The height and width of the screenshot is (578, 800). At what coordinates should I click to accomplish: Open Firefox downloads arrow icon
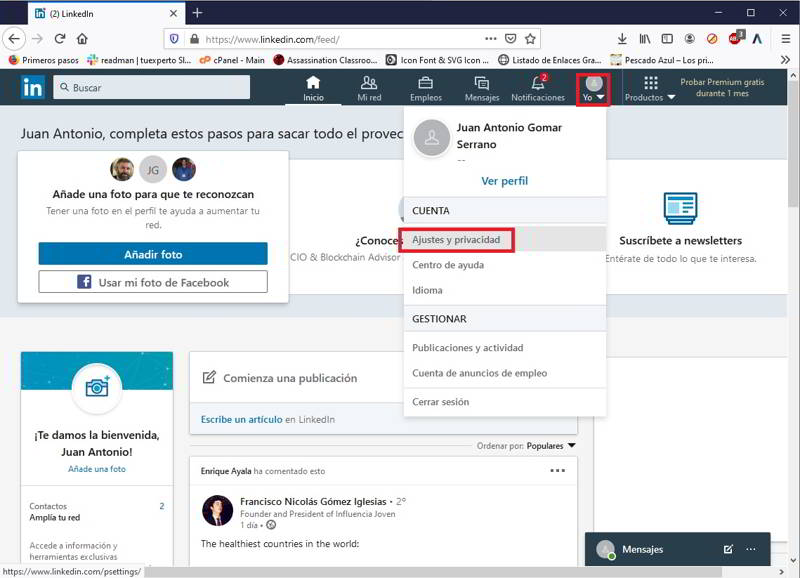pos(622,37)
